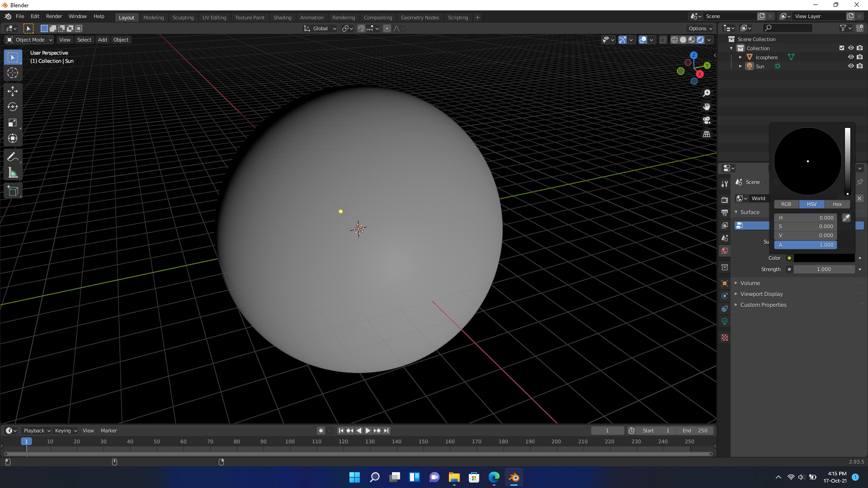Click the End frame field
The width and height of the screenshot is (868, 488).
tap(695, 431)
